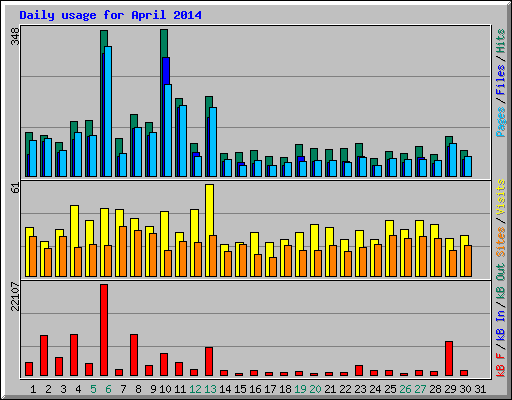Screen dimensions: 512x400
Task: Click day 29 on the x-axis
Action: click(x=450, y=389)
